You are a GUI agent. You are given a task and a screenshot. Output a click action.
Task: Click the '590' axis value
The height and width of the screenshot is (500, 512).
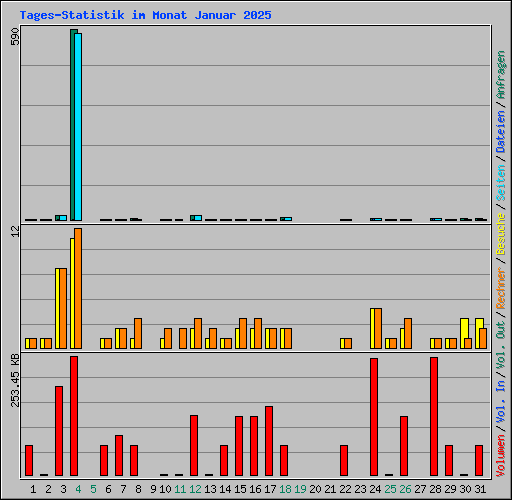pos(15,37)
